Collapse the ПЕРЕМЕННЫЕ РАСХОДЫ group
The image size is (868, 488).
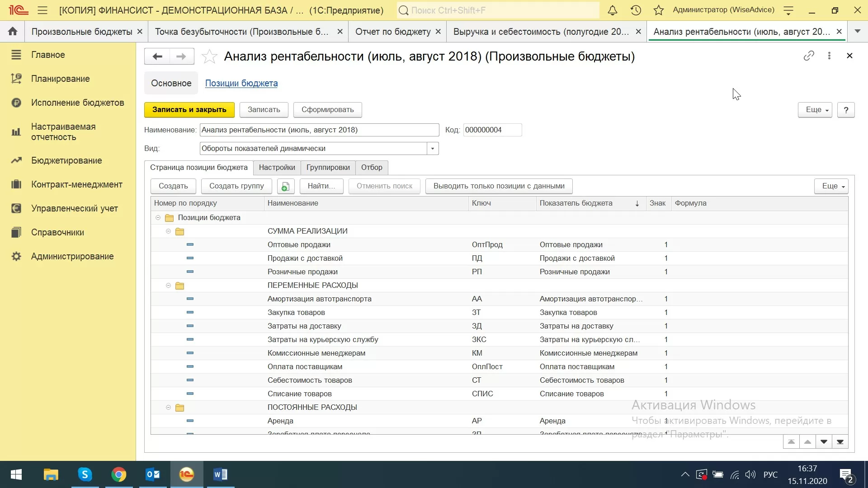coord(168,286)
